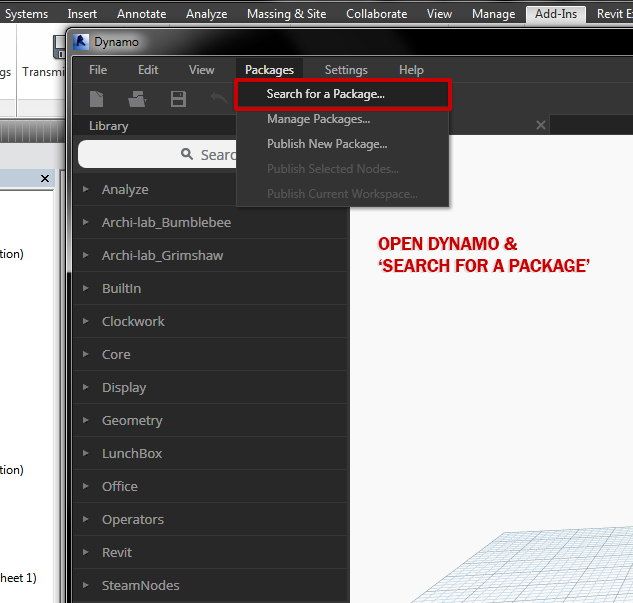Screen dimensions: 633x603
Task: Click the Library search input field
Action: click(x=157, y=154)
